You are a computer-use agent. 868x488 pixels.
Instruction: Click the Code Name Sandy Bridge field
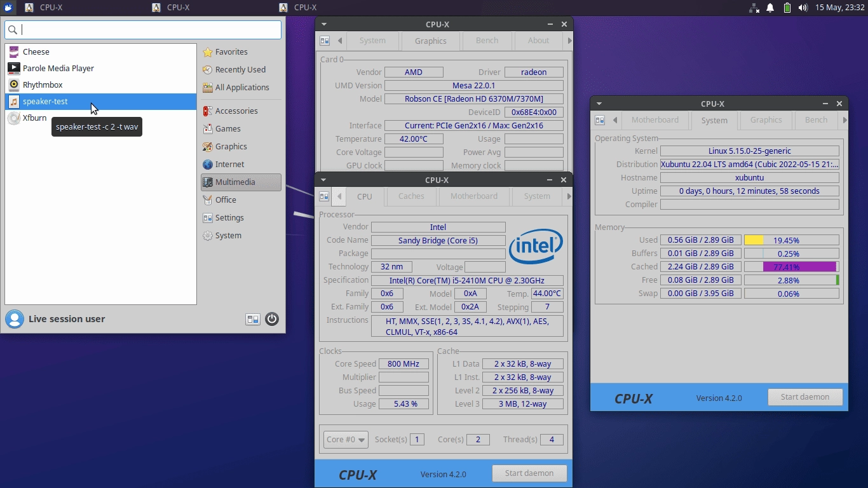438,241
